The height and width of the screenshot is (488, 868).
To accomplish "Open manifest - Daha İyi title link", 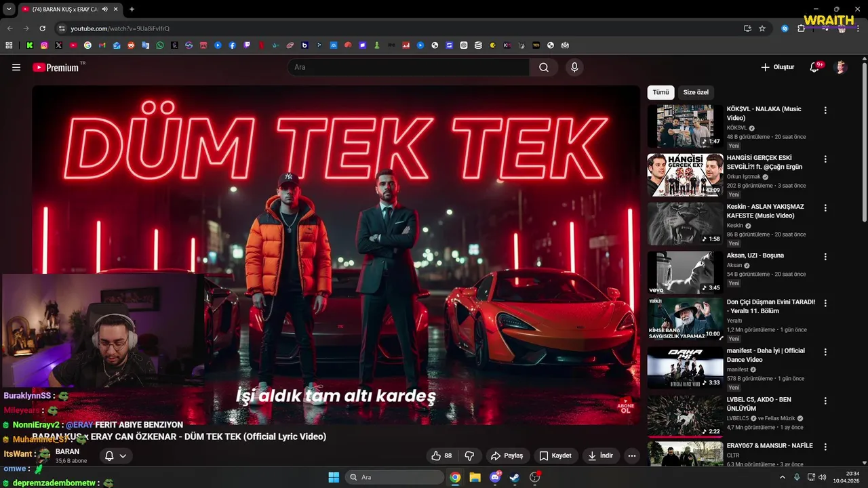I will [766, 355].
